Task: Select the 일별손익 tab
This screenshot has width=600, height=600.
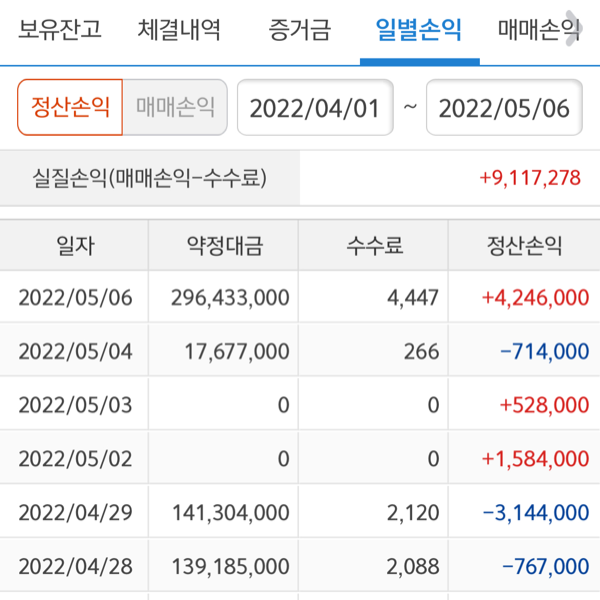Action: click(x=418, y=30)
